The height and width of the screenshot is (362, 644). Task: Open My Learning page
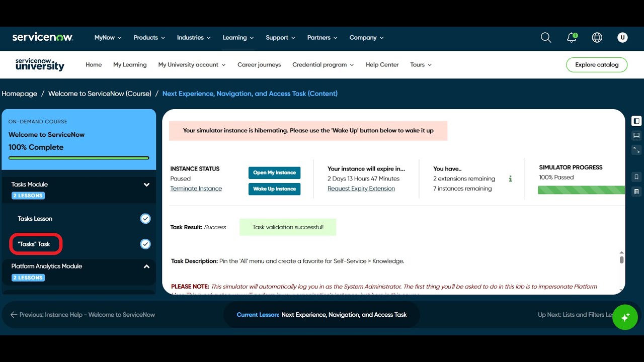(130, 65)
